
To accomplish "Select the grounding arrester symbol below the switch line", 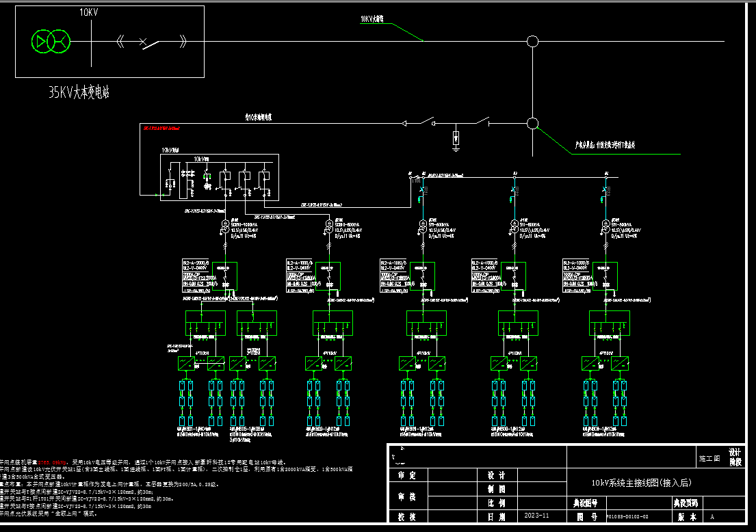I will point(456,139).
